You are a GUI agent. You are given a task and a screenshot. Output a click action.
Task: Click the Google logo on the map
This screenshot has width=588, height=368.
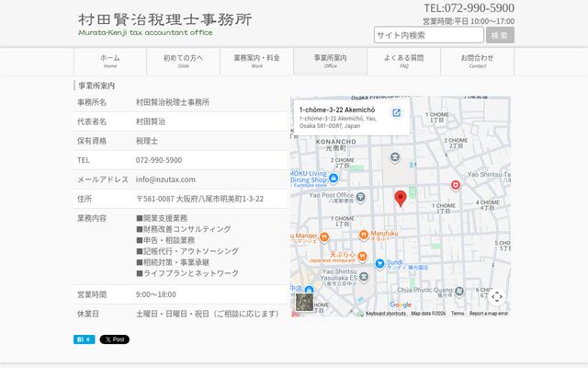click(x=401, y=305)
